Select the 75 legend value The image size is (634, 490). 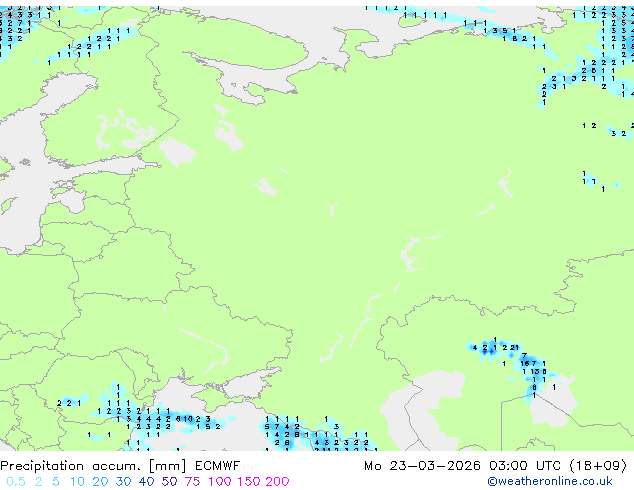click(x=192, y=482)
